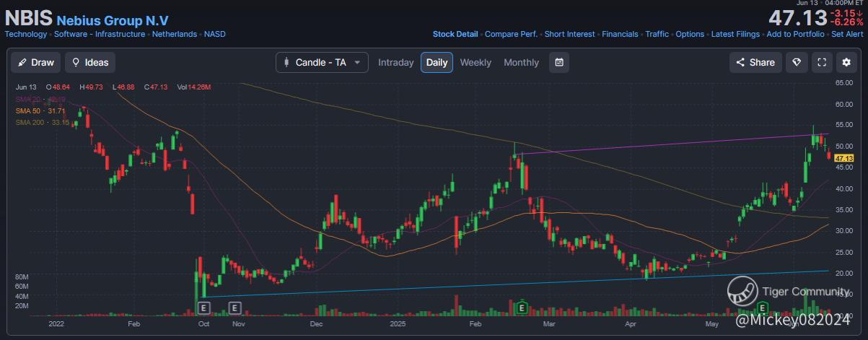This screenshot has height=340, width=868.
Task: Click the earnings E marker near Nov
Action: click(234, 308)
